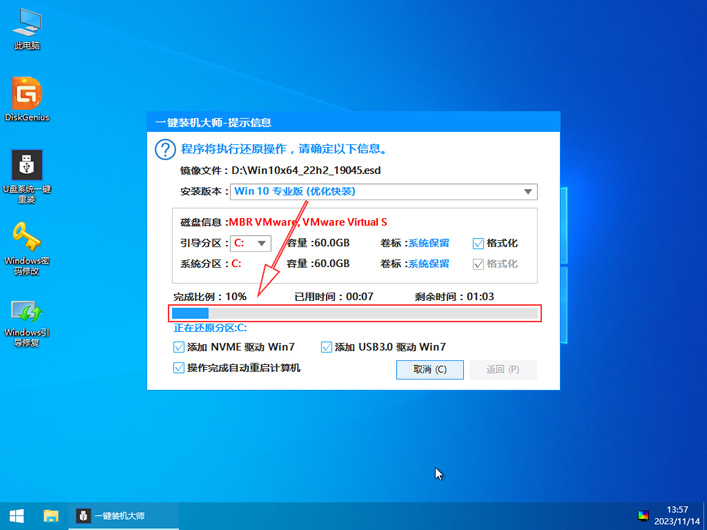Click the red C: value beside 系统分区
This screenshot has height=530, width=707.
(236, 264)
